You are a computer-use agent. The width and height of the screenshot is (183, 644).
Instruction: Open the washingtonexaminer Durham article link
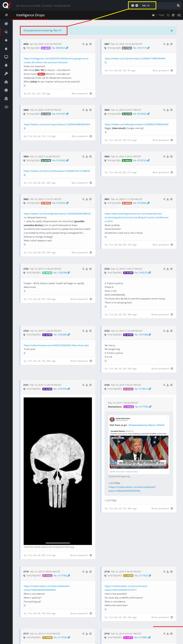point(137,217)
